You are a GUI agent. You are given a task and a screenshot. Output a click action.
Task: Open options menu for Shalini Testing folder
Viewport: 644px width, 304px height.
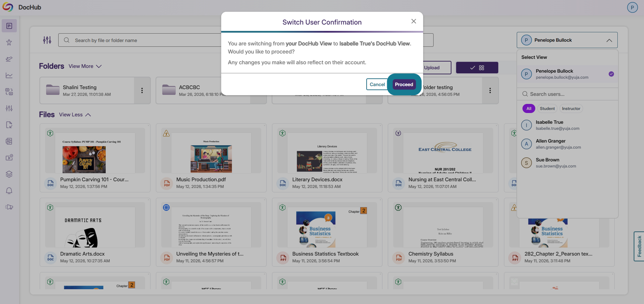pos(142,90)
